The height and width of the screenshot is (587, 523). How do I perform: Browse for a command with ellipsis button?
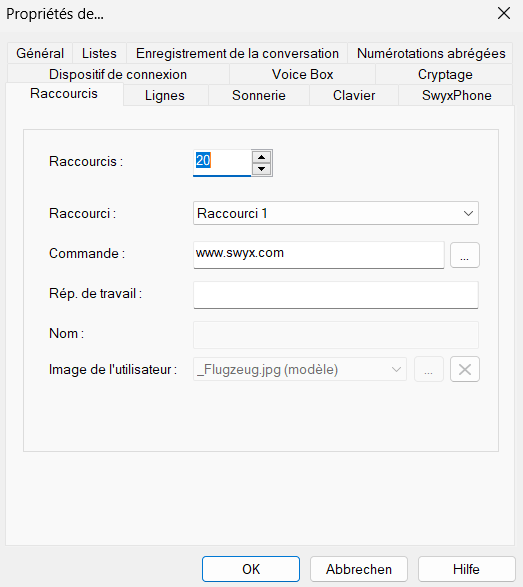tap(465, 255)
